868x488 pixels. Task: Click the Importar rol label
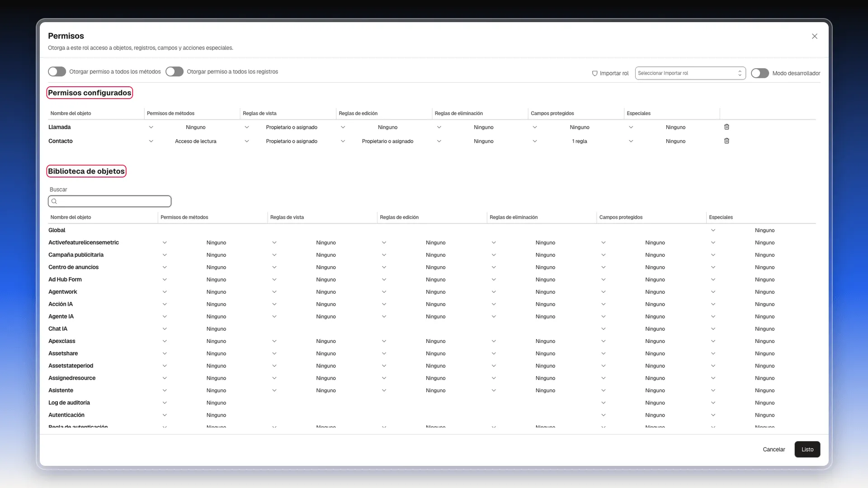tap(614, 73)
